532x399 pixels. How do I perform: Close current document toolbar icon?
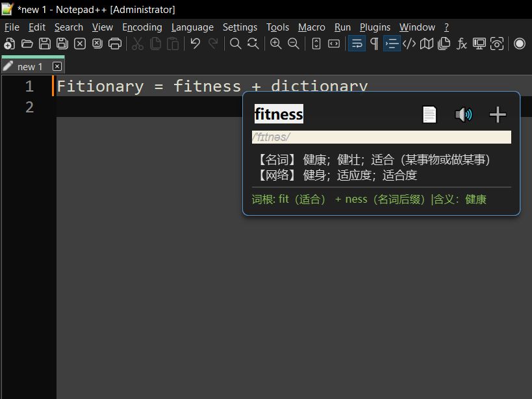[80, 44]
